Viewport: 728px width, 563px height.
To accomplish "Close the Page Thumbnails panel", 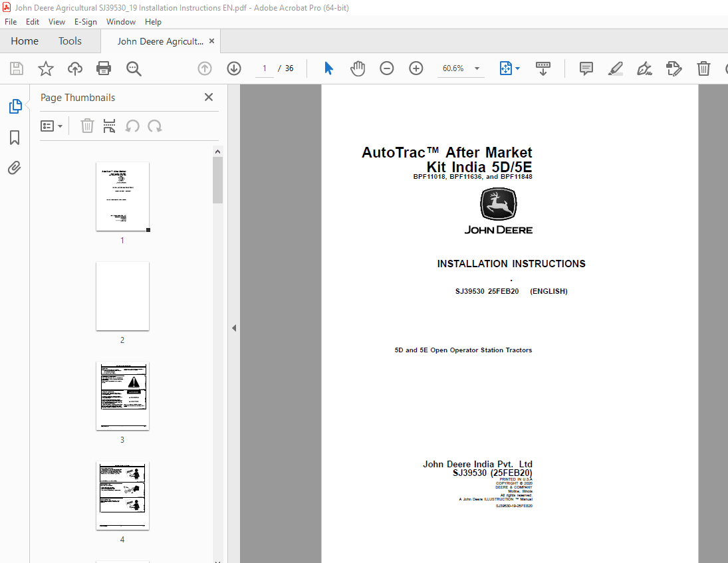I will (x=209, y=98).
